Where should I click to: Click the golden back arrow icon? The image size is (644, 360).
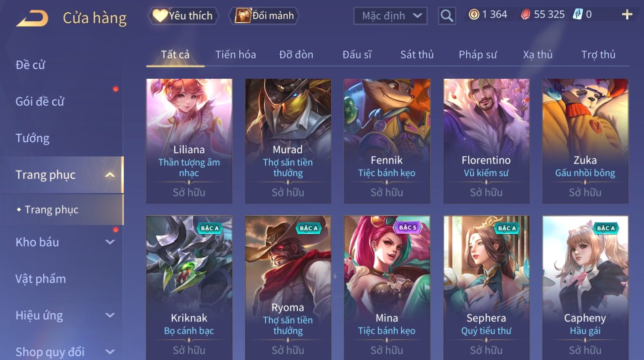(x=32, y=18)
